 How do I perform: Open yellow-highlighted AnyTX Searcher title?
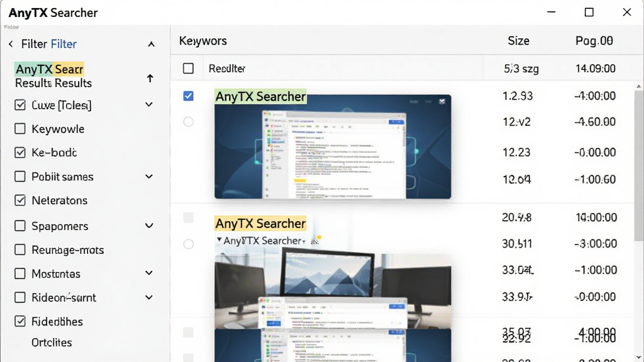point(260,224)
